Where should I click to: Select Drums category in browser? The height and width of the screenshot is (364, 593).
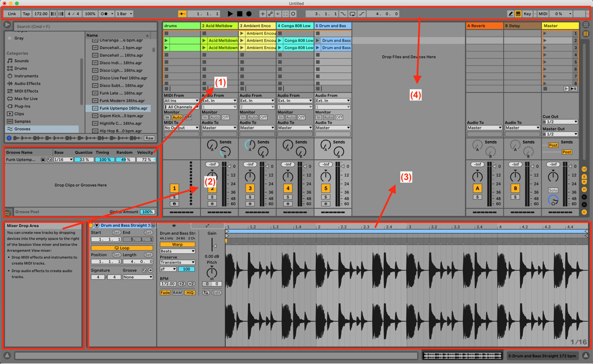21,69
